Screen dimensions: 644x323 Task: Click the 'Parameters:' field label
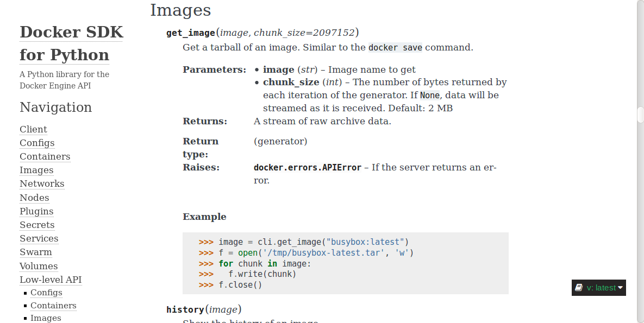pyautogui.click(x=214, y=70)
